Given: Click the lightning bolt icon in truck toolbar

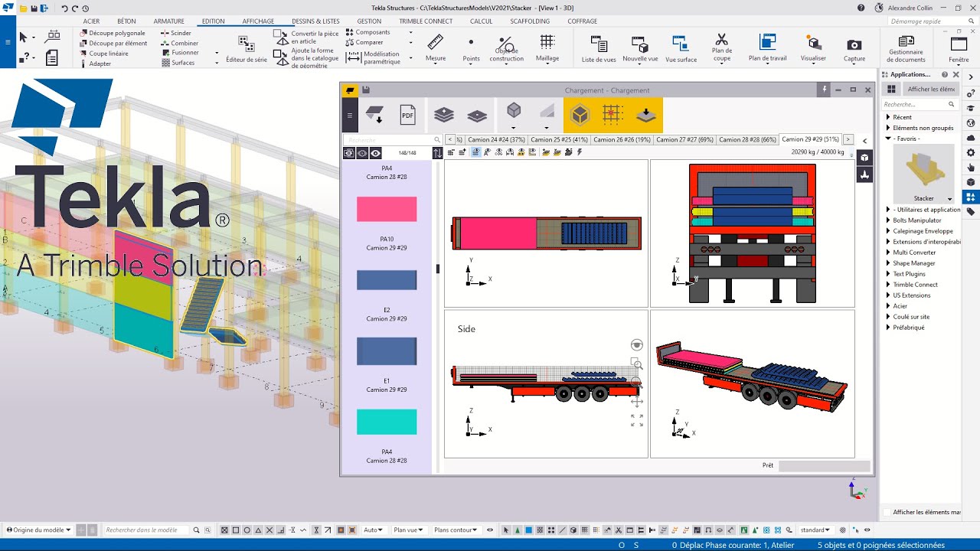Looking at the screenshot, I should pyautogui.click(x=580, y=152).
